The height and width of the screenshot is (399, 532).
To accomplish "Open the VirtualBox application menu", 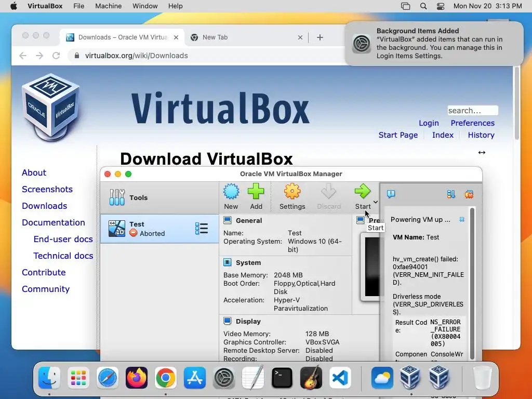I will [45, 6].
